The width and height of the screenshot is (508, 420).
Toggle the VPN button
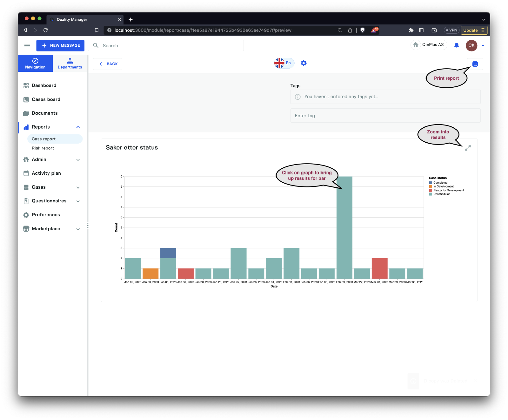point(451,30)
